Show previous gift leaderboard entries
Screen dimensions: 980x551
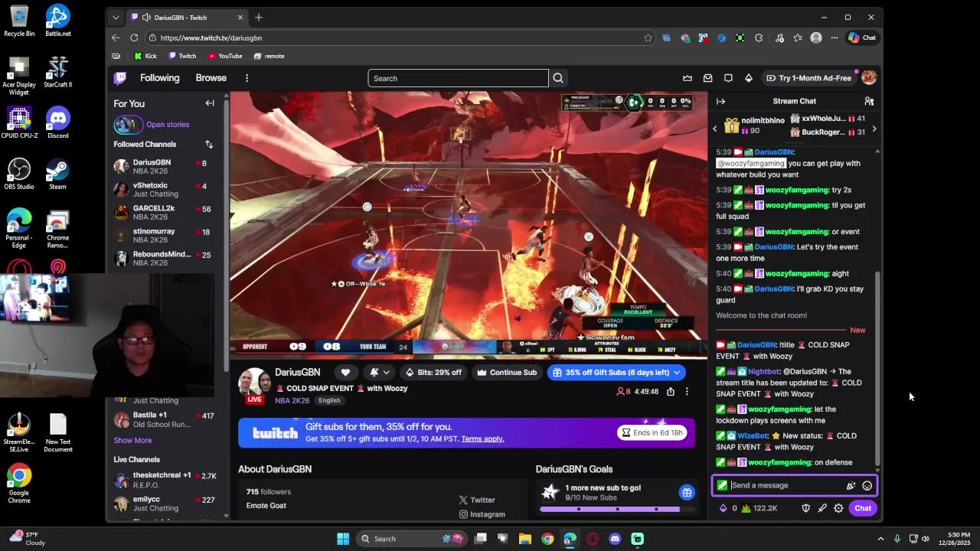pyautogui.click(x=715, y=129)
